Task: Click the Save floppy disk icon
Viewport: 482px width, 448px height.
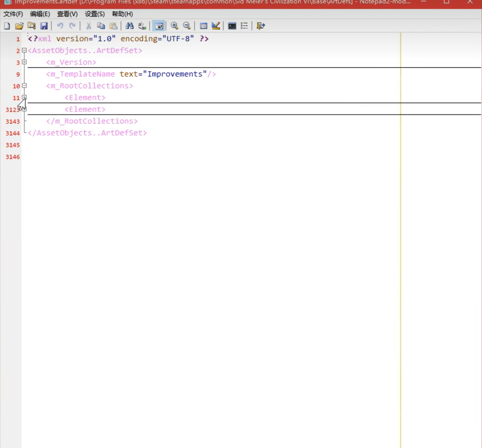Action: pyautogui.click(x=44, y=26)
